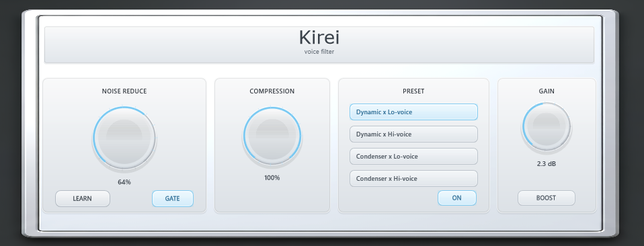Choose Condenser x Hi-voice preset
This screenshot has height=246, width=644.
pyautogui.click(x=413, y=178)
